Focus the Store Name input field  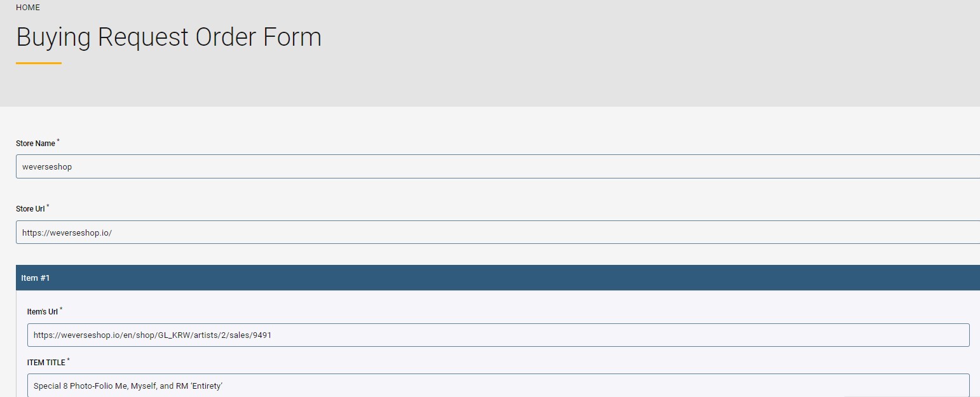496,167
